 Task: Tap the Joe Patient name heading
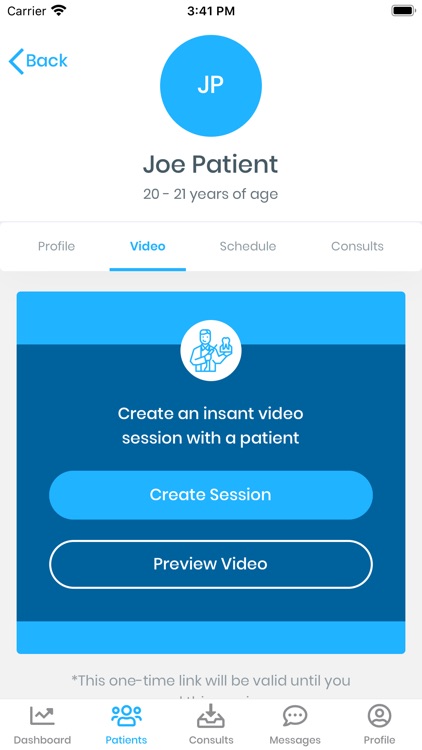(211, 165)
